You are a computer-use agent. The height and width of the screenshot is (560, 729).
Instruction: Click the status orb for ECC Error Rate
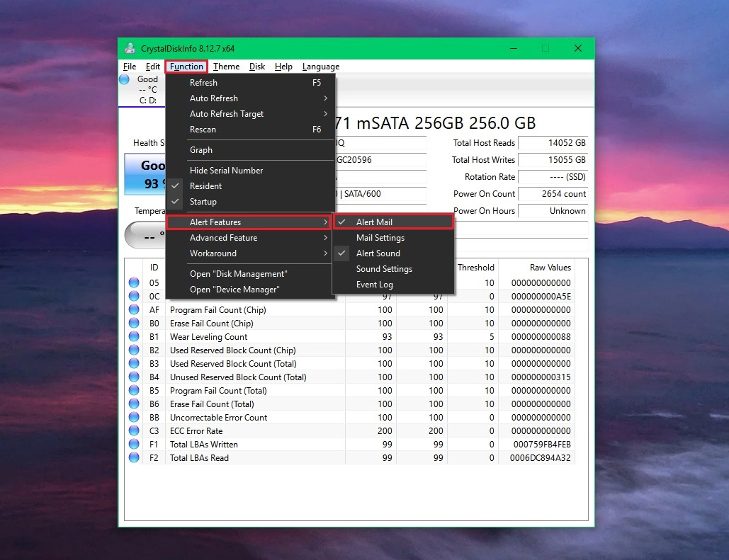coord(134,431)
